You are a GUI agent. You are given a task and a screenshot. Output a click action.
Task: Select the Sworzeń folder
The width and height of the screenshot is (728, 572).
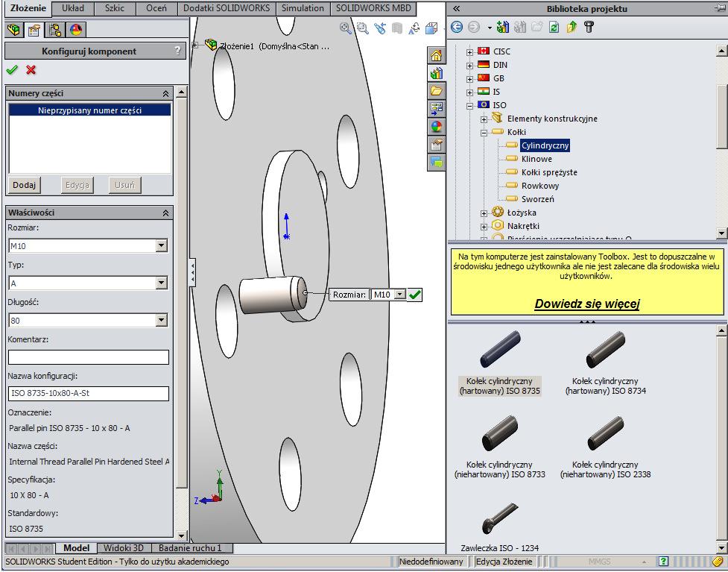(x=538, y=199)
